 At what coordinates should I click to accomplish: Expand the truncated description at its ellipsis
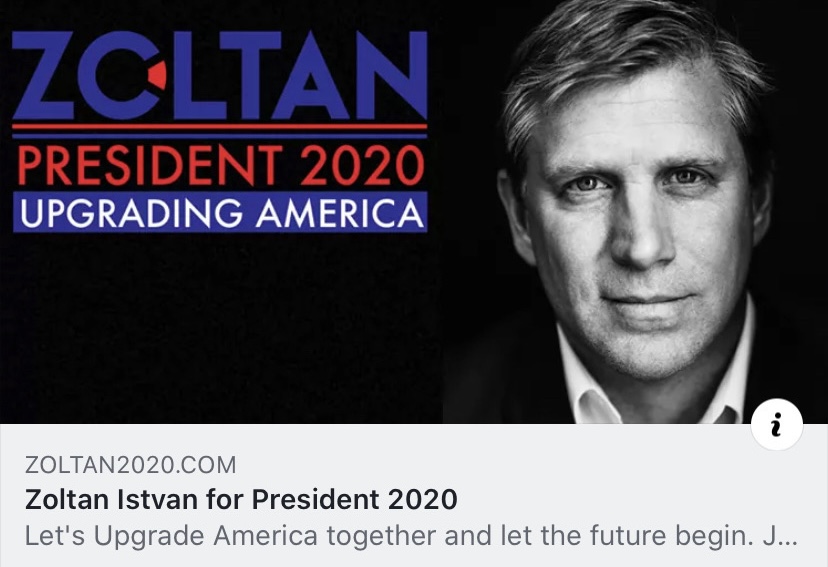[785, 534]
